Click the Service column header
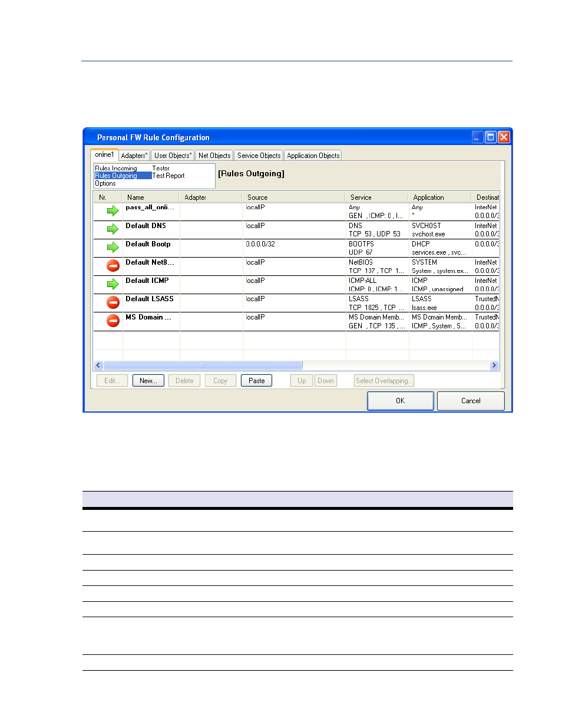This screenshot has width=562, height=728. pos(376,197)
